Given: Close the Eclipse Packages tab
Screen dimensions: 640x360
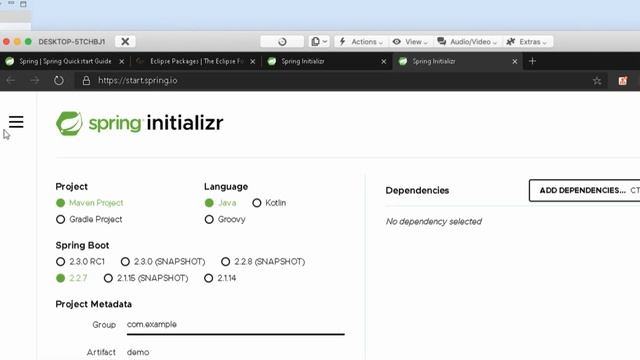Looking at the screenshot, I should 253,62.
